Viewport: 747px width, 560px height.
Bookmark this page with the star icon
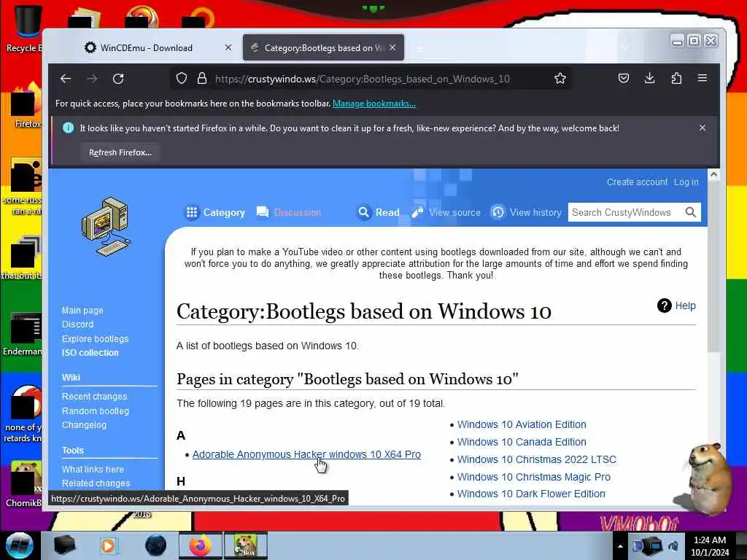(560, 79)
